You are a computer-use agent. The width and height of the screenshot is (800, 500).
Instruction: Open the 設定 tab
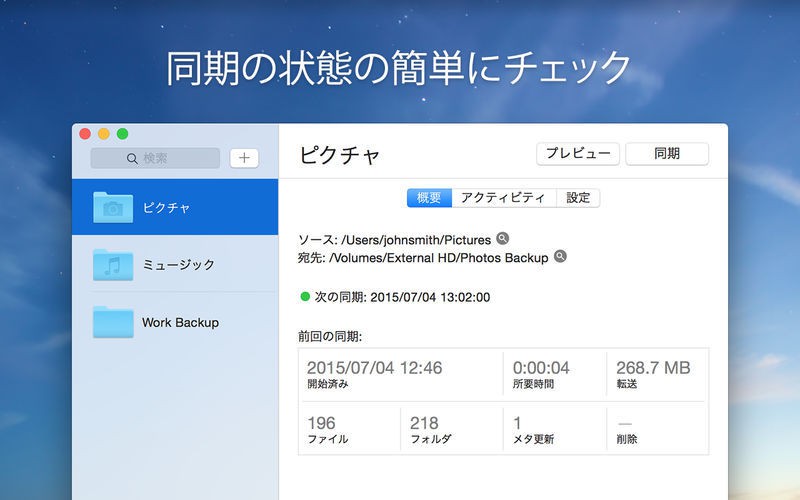(x=578, y=198)
